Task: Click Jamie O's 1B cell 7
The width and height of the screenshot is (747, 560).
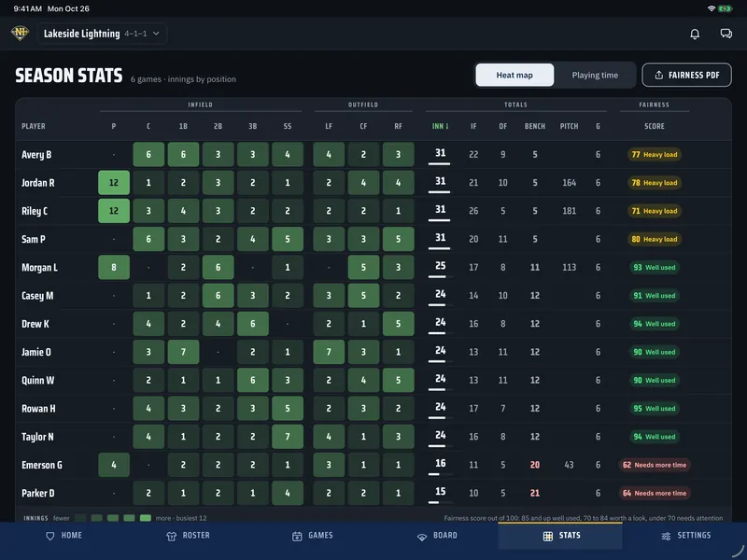Action: coord(183,352)
